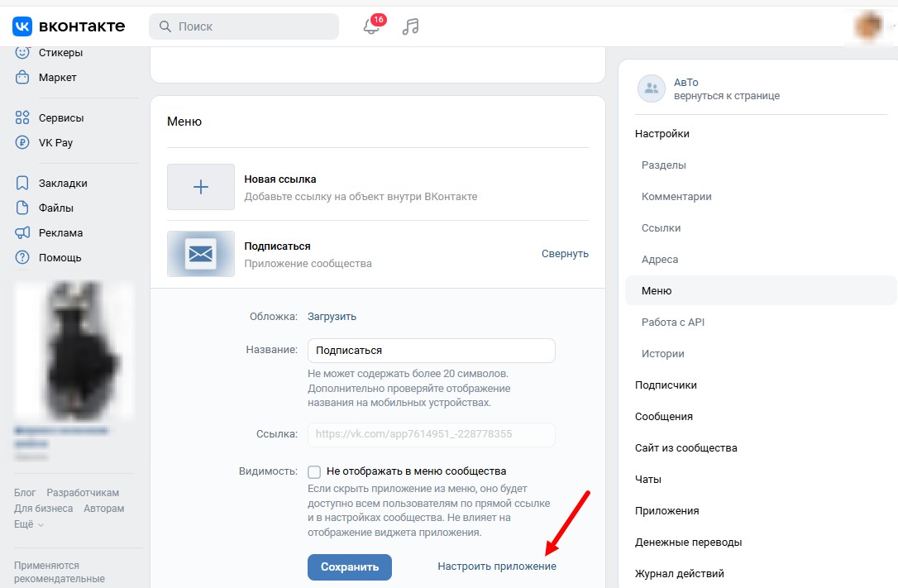Click Загрузить cover link
The height and width of the screenshot is (588, 898).
click(x=332, y=317)
